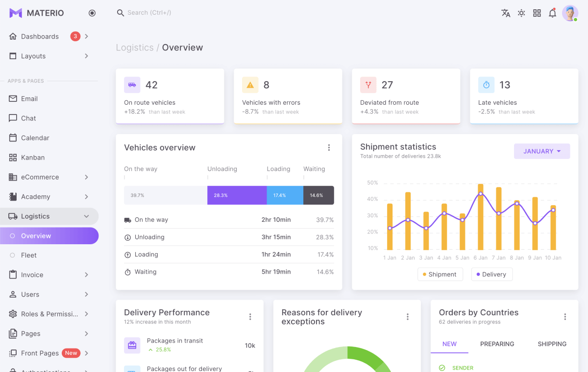Click the vehicles with errors warning icon
Screen dimensions: 588x372
[x=250, y=85]
